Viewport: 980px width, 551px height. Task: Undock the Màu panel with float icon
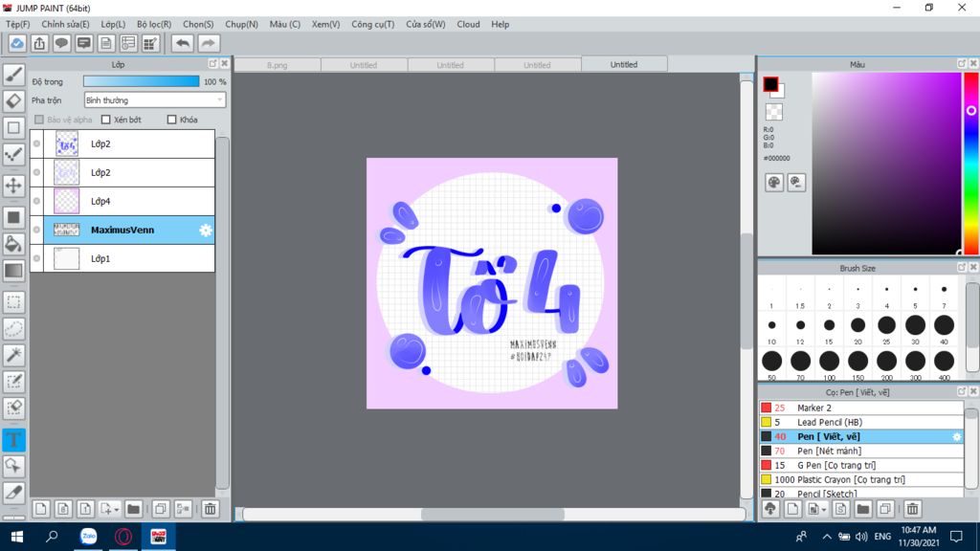pos(961,64)
